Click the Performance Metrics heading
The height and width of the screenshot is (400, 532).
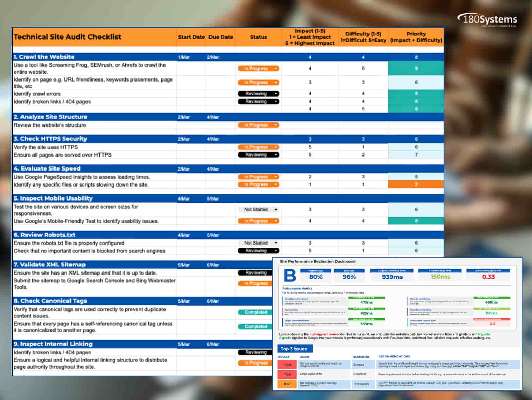tap(297, 288)
